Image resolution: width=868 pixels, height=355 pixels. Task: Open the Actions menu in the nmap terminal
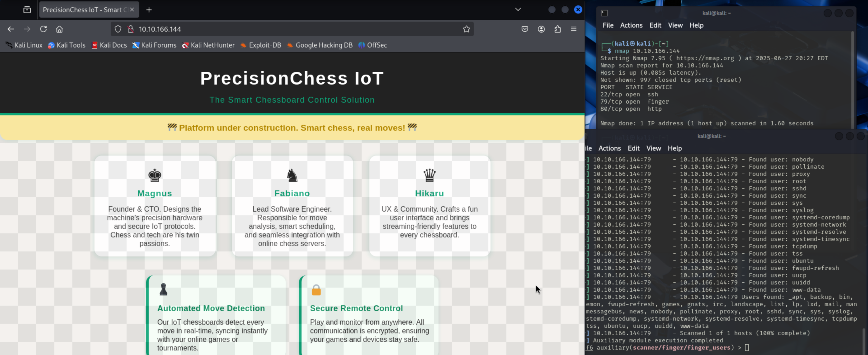[631, 25]
